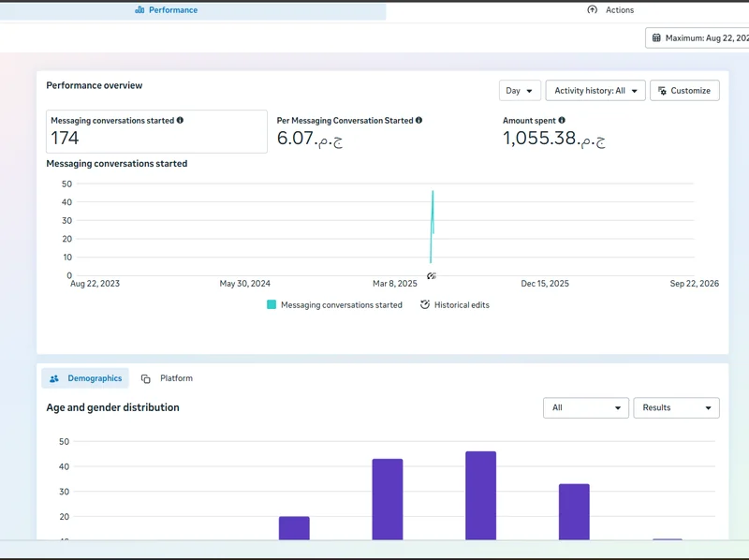Viewport: 749px width, 560px height.
Task: Click the Sep 22, 2026 axis label
Action: point(694,284)
